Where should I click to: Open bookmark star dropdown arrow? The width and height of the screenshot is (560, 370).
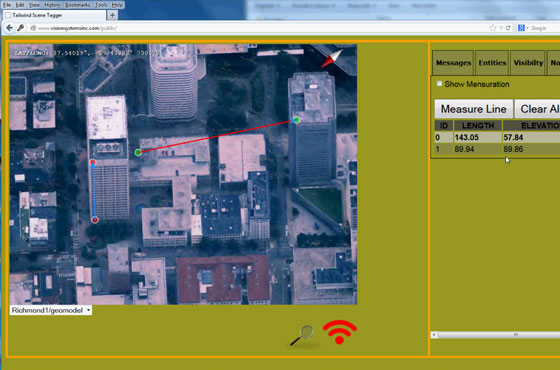pyautogui.click(x=500, y=28)
